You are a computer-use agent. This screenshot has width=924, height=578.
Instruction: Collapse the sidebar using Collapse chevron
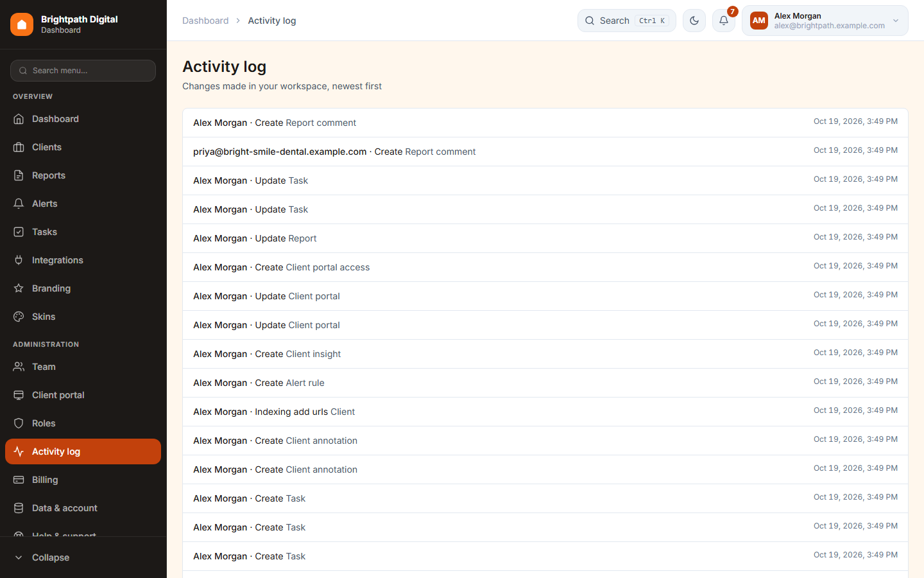click(x=19, y=557)
